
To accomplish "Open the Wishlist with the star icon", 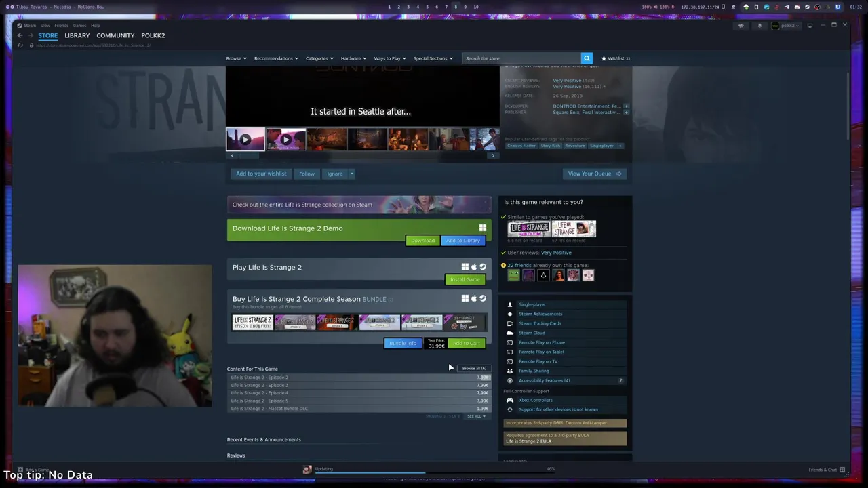I will (615, 58).
